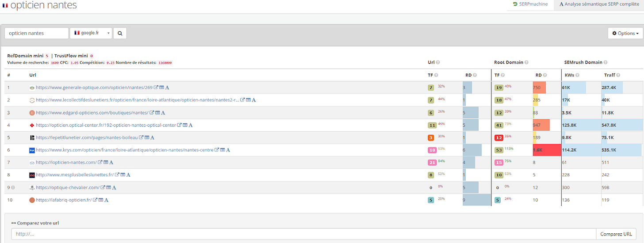This screenshot has height=243, width=644.
Task: Click the TrustFlow mini value 0
Action: (x=92, y=56)
